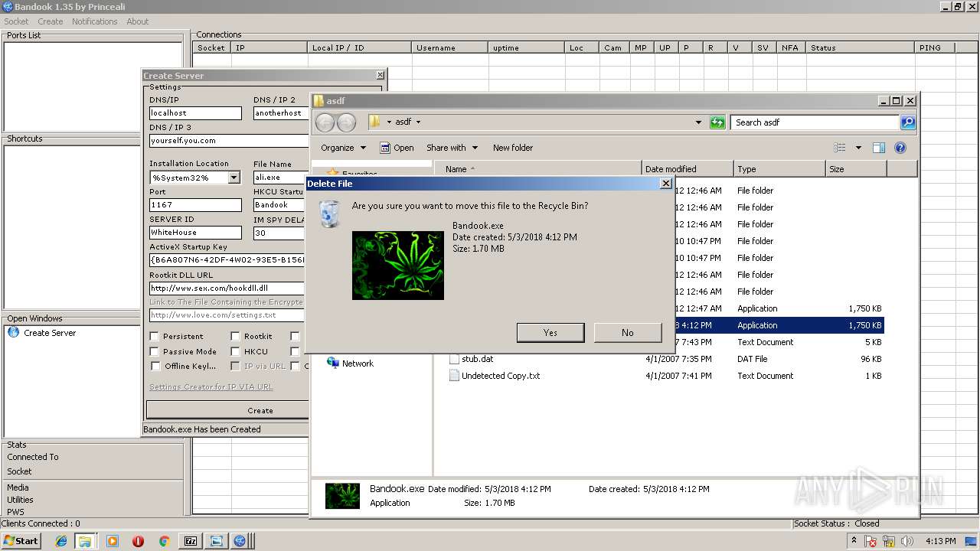Screen dimensions: 980x551
Task: Open 7-Zip from the taskbar
Action: (x=191, y=541)
